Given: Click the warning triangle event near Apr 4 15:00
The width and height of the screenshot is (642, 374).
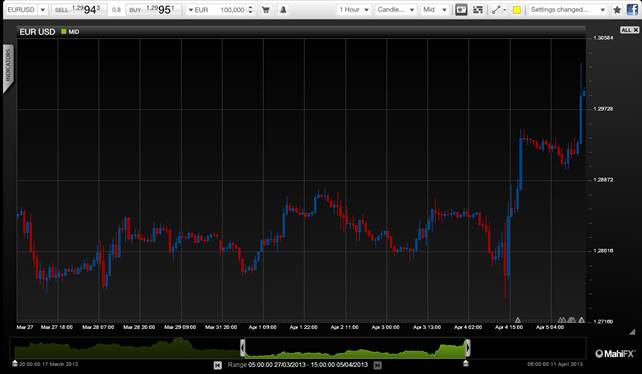Looking at the screenshot, I should click(x=518, y=320).
